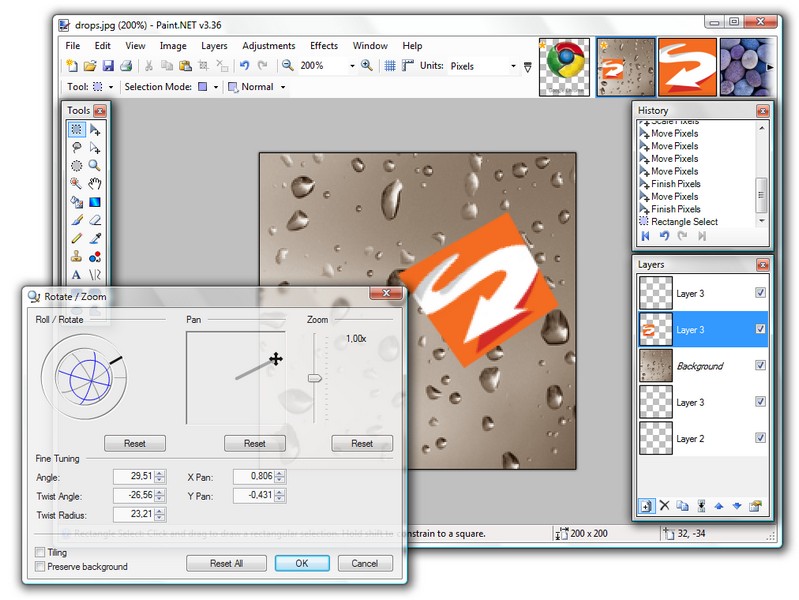
Task: Select the Pencil tool
Action: pyautogui.click(x=76, y=238)
